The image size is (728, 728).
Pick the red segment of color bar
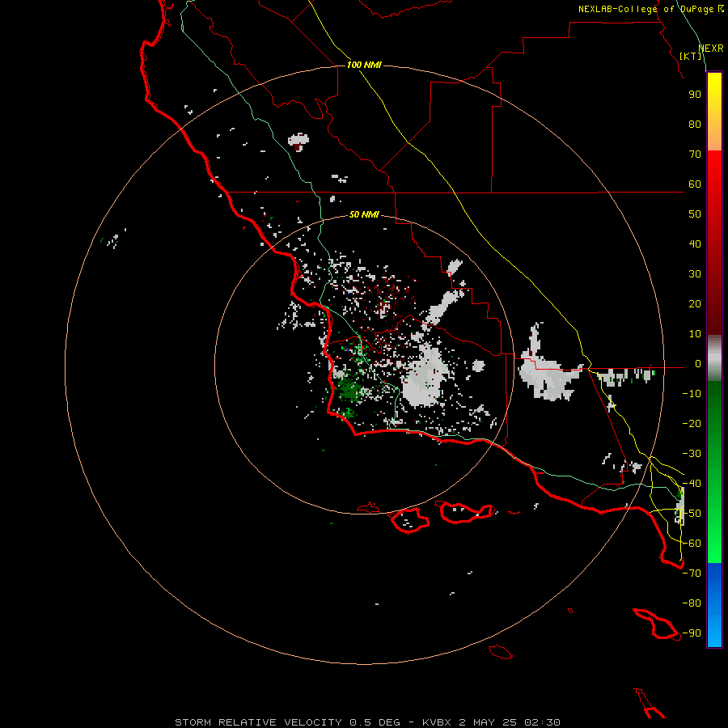point(714,243)
